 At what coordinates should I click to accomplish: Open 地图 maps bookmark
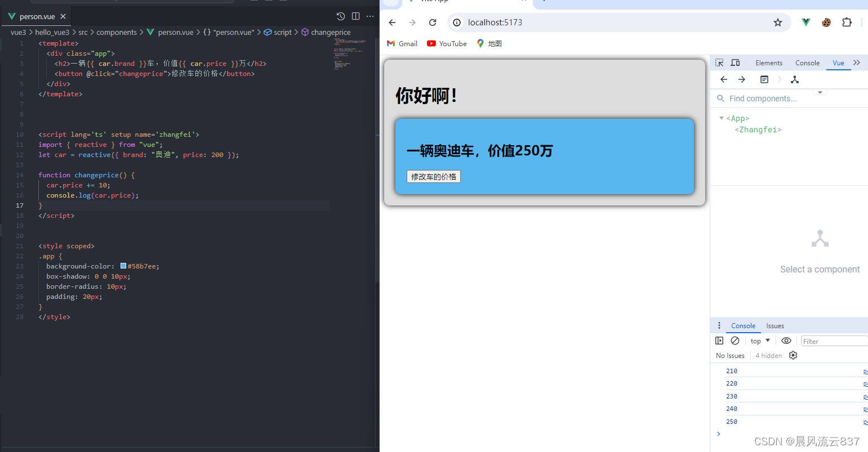tap(489, 43)
